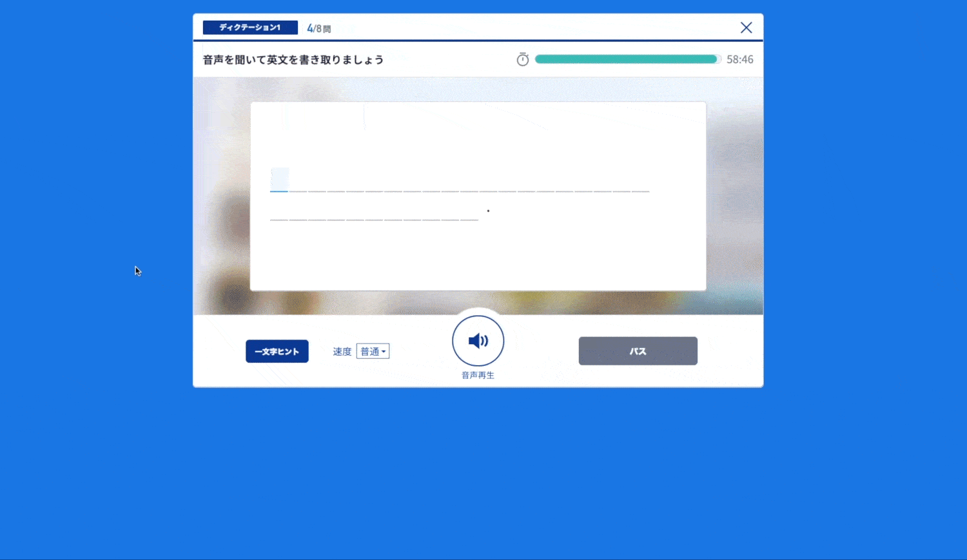Close the dictation dialog with the X

[746, 28]
